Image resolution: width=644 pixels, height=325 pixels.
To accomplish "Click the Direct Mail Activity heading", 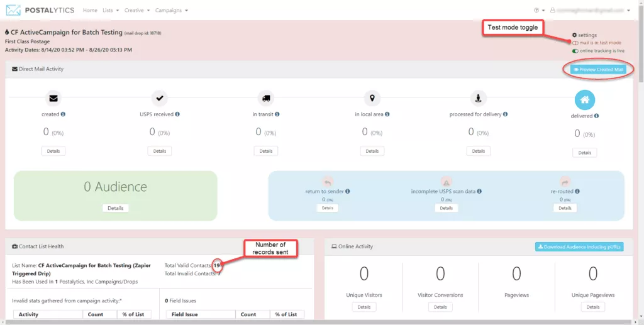I will (x=41, y=69).
